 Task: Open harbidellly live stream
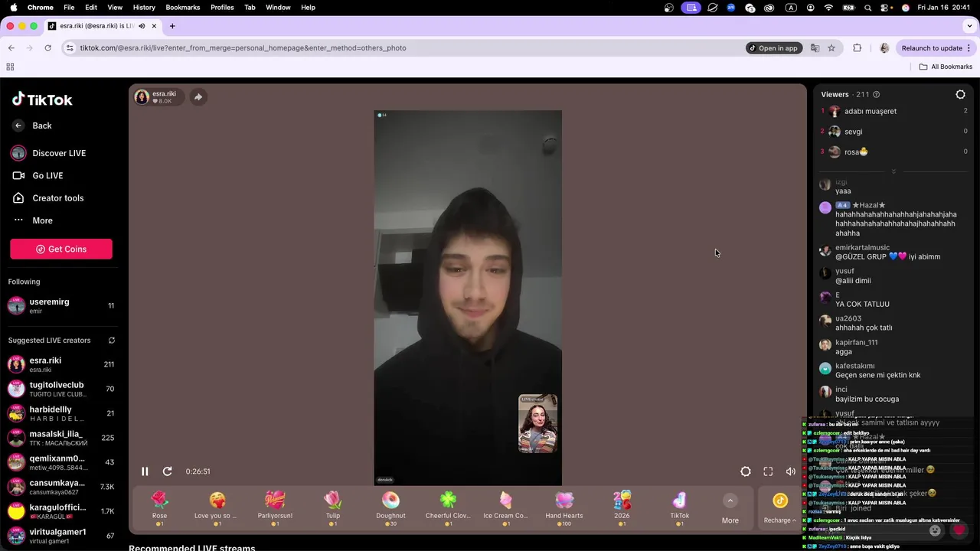[x=61, y=414]
